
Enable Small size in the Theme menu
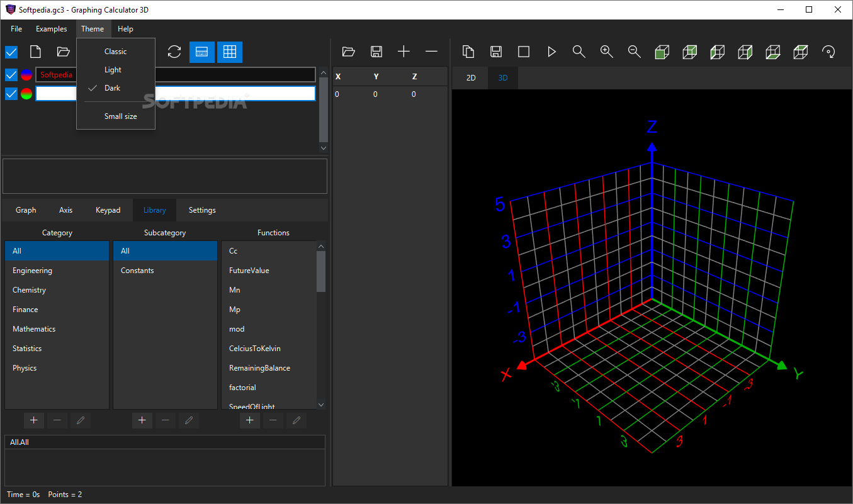point(116,116)
